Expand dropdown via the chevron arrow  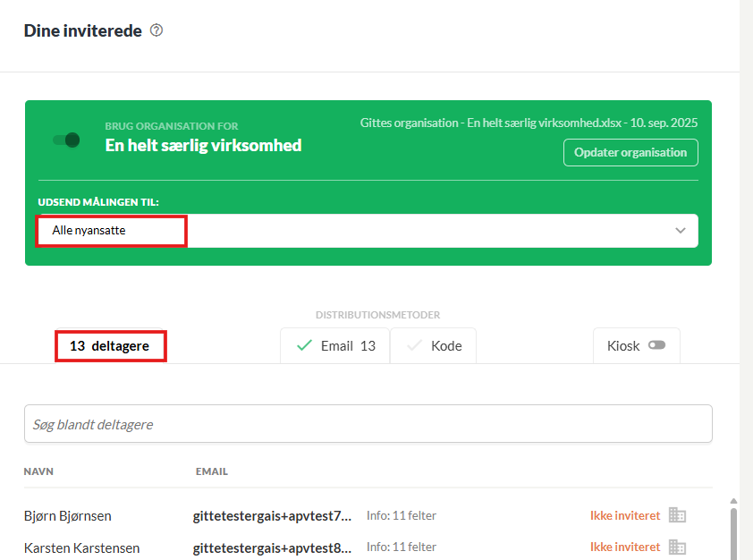tap(680, 231)
